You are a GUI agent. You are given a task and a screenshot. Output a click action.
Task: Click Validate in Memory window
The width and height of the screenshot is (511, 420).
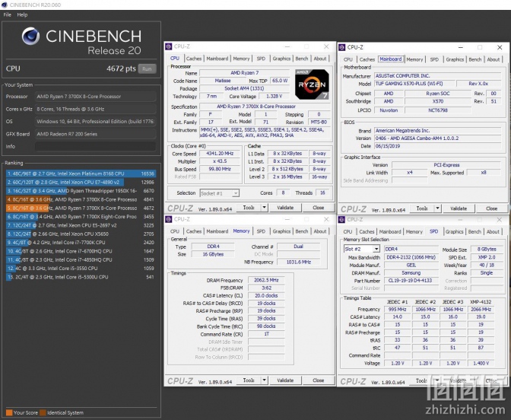[x=285, y=380]
